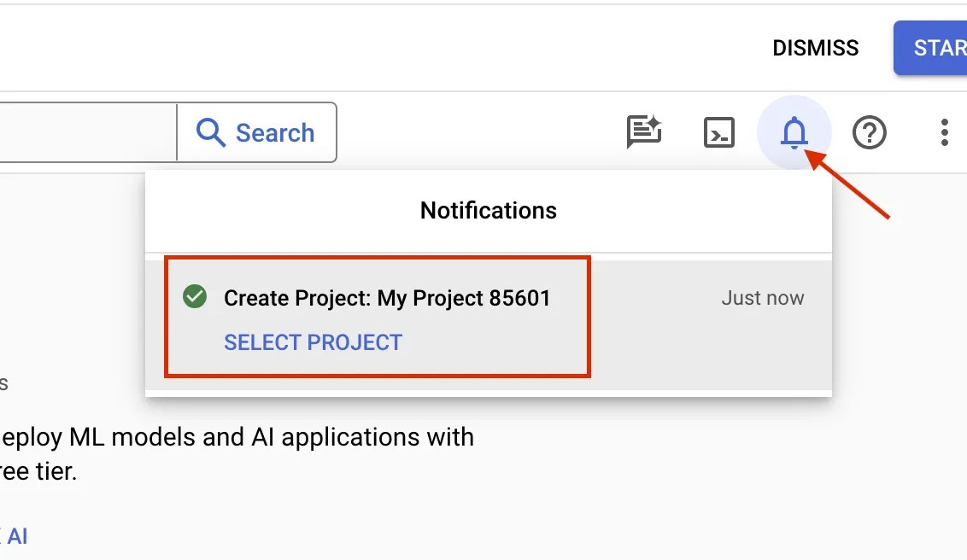The height and width of the screenshot is (560, 967).
Task: Open the Gemini AI chat sparkle icon
Action: point(644,131)
